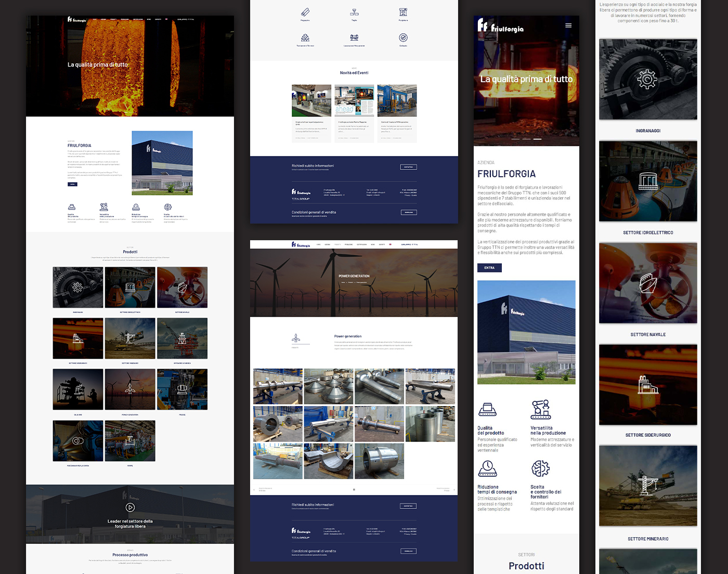Viewport: 728px width, 574px height.
Task: Select the middle carousel dot on mobile hero
Action: [x=526, y=139]
